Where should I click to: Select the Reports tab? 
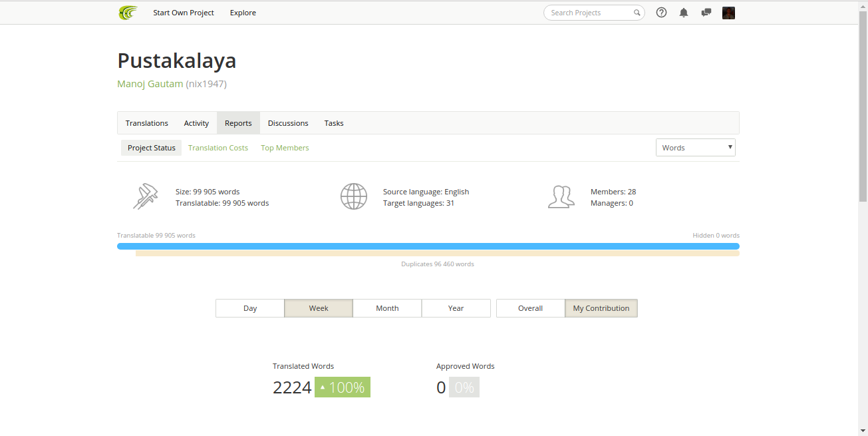[238, 123]
